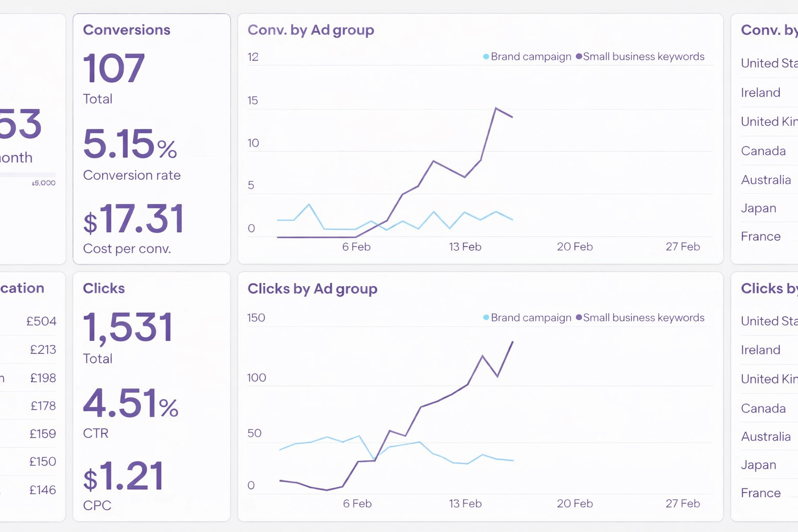Viewport: 798px width, 532px height.
Task: Select Australia in the Clicks by list
Action: [x=766, y=436]
